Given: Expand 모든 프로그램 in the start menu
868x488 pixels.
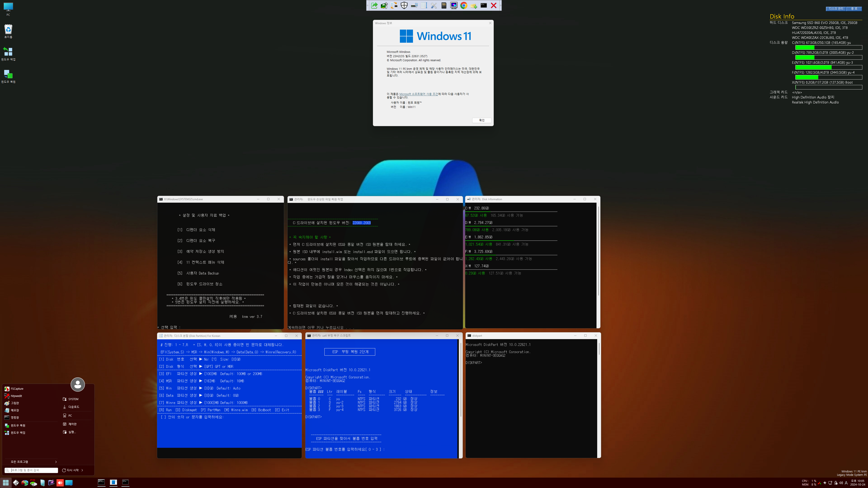Looking at the screenshot, I should [x=31, y=462].
